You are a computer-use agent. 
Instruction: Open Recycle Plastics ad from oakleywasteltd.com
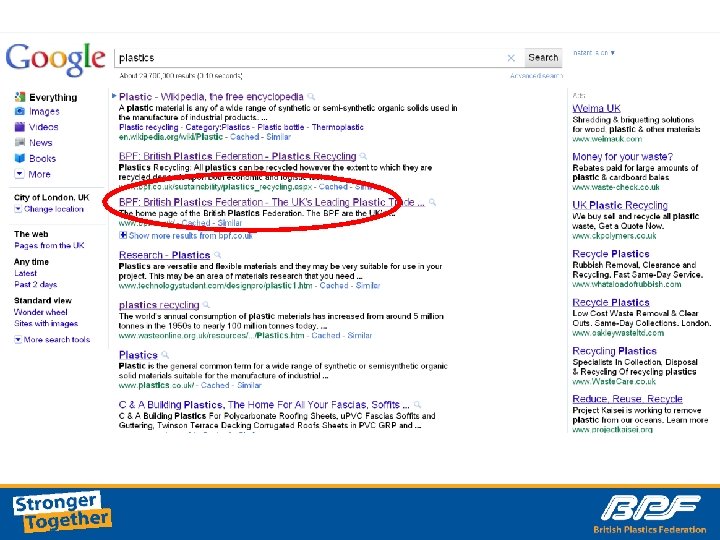point(611,303)
